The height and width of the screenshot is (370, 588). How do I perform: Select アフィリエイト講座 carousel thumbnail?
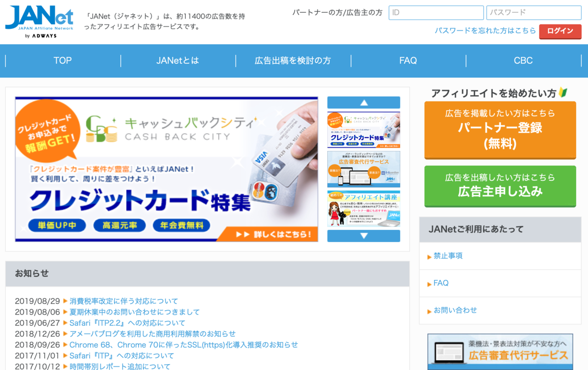364,208
